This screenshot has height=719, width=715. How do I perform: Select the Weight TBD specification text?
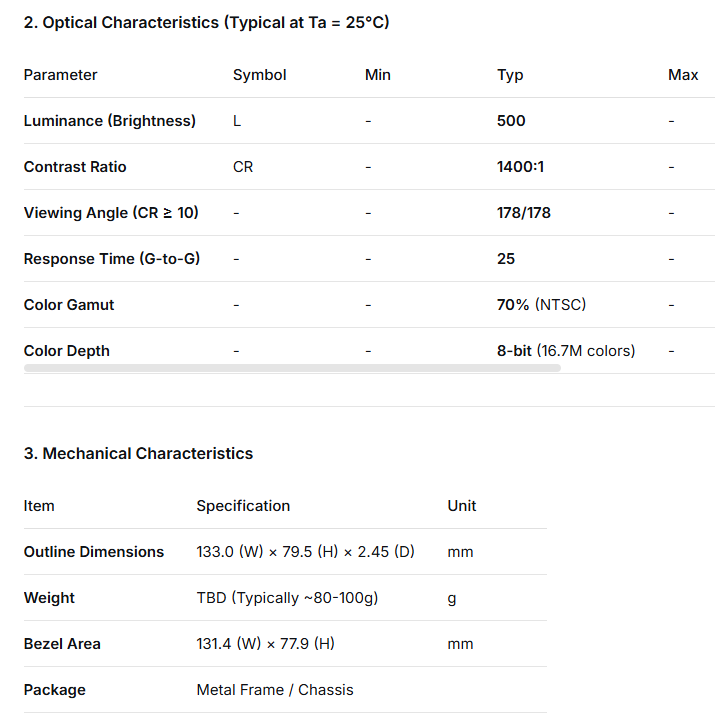pos(287,598)
